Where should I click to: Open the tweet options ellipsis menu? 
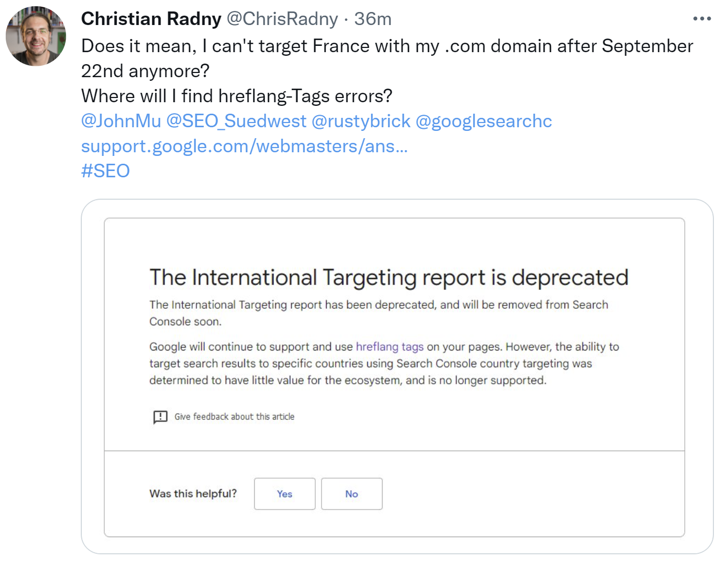[702, 18]
